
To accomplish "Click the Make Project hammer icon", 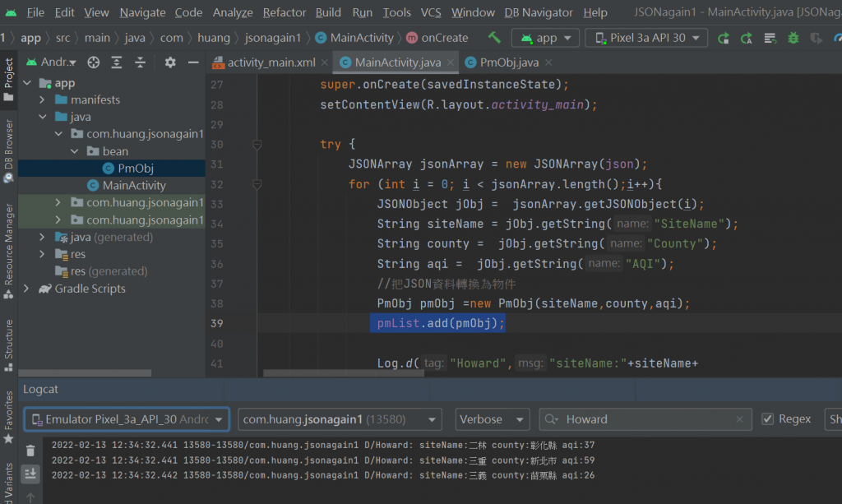I will pyautogui.click(x=494, y=38).
